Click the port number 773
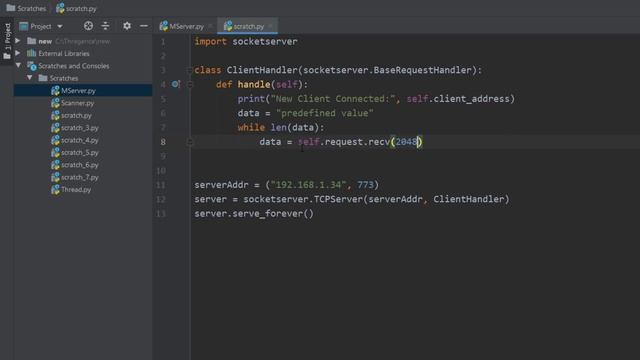 365,185
